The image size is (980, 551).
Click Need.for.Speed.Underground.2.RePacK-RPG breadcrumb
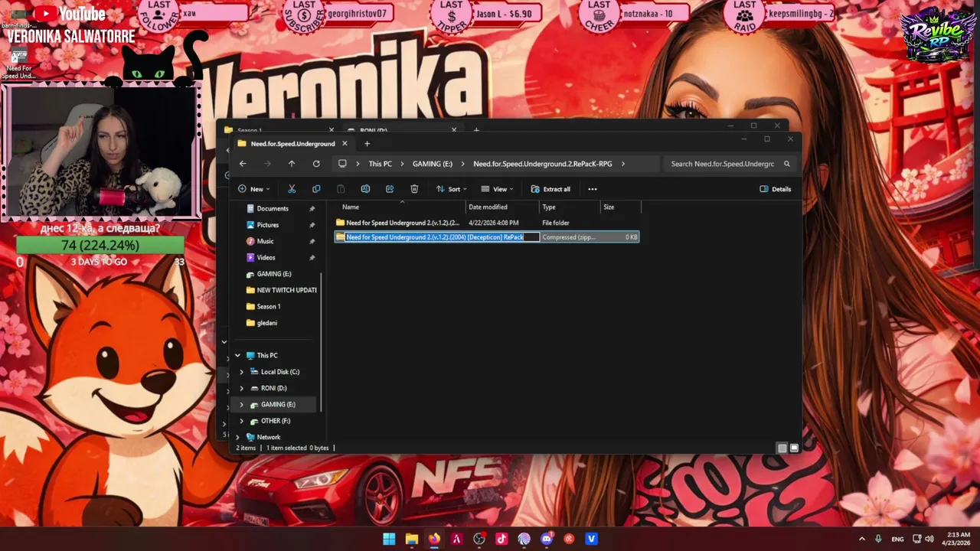point(542,164)
